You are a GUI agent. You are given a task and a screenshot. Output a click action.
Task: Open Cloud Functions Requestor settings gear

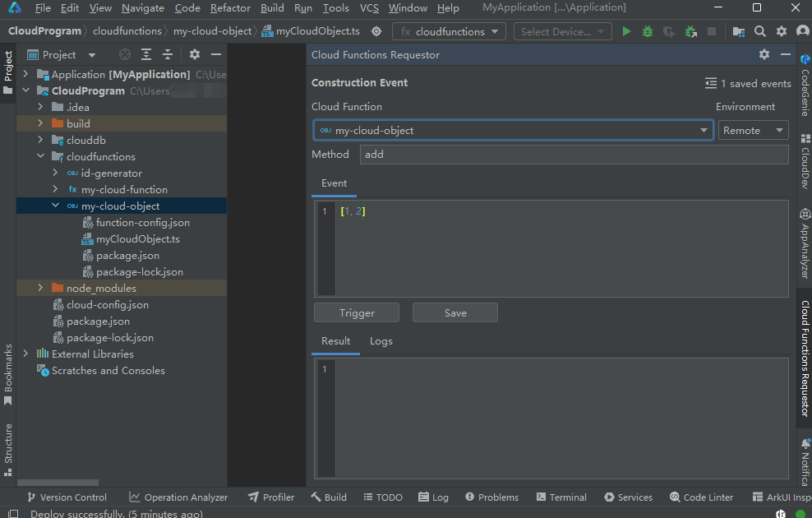(x=764, y=54)
